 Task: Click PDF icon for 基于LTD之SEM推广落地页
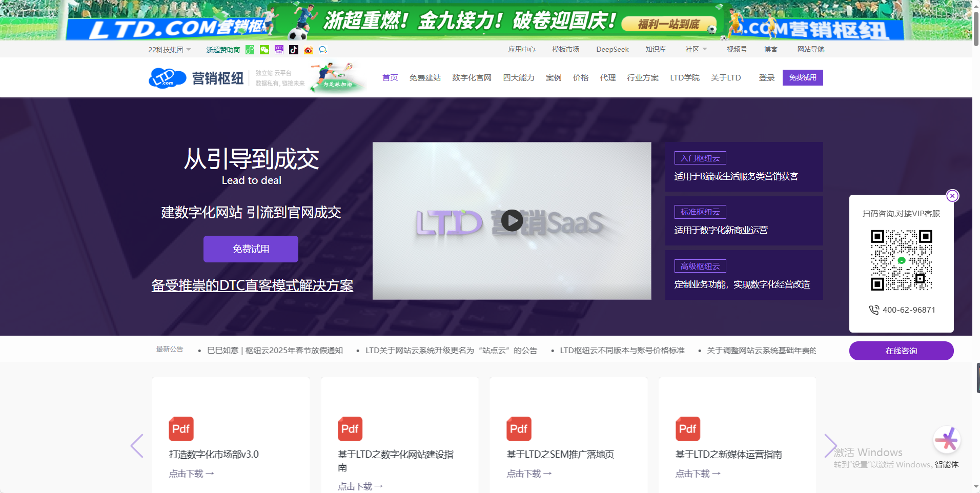click(519, 429)
